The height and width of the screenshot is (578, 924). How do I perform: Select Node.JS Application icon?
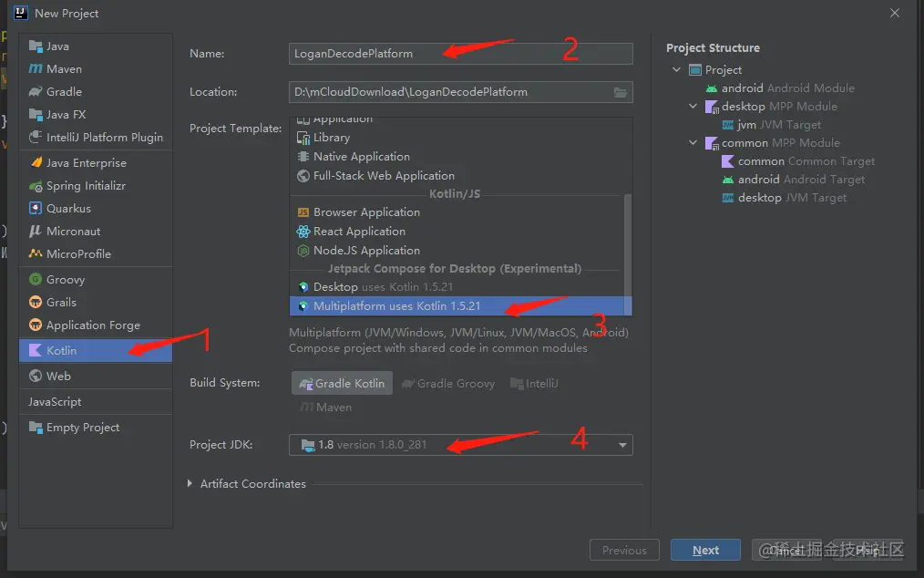point(303,251)
